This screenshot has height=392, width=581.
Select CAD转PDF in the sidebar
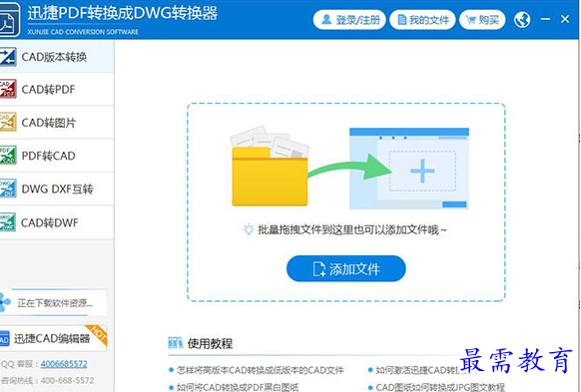tap(57, 89)
